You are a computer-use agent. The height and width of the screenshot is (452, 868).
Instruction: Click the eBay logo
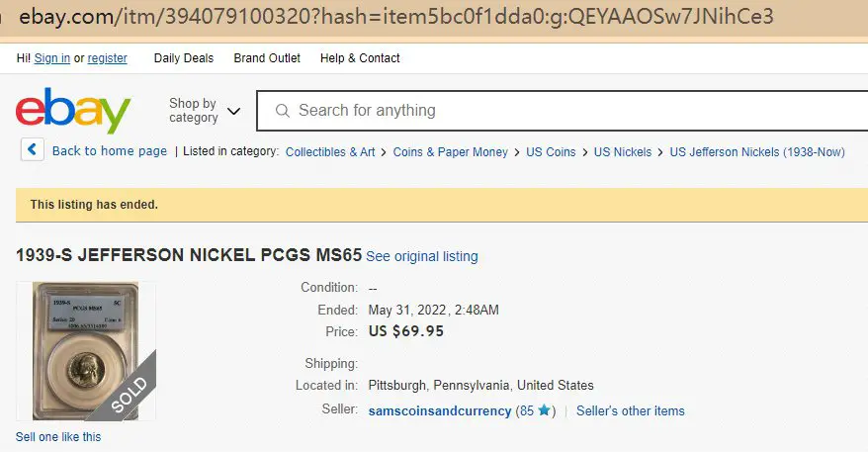pos(73,110)
